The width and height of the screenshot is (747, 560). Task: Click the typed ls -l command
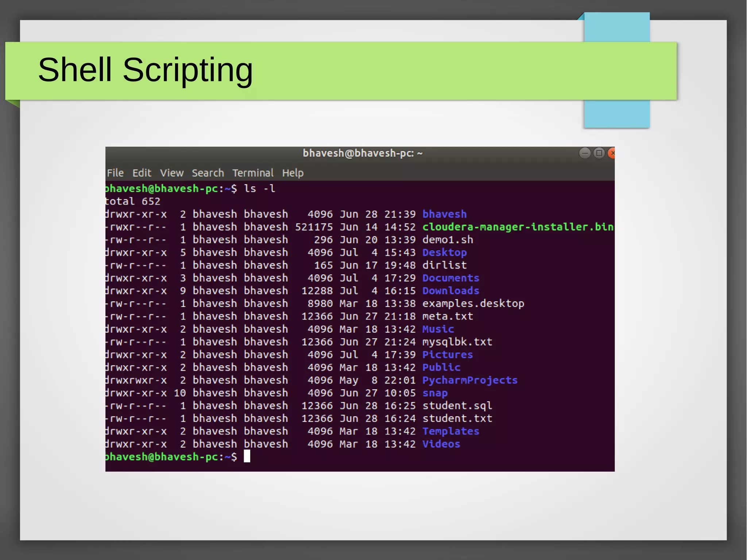tap(259, 189)
